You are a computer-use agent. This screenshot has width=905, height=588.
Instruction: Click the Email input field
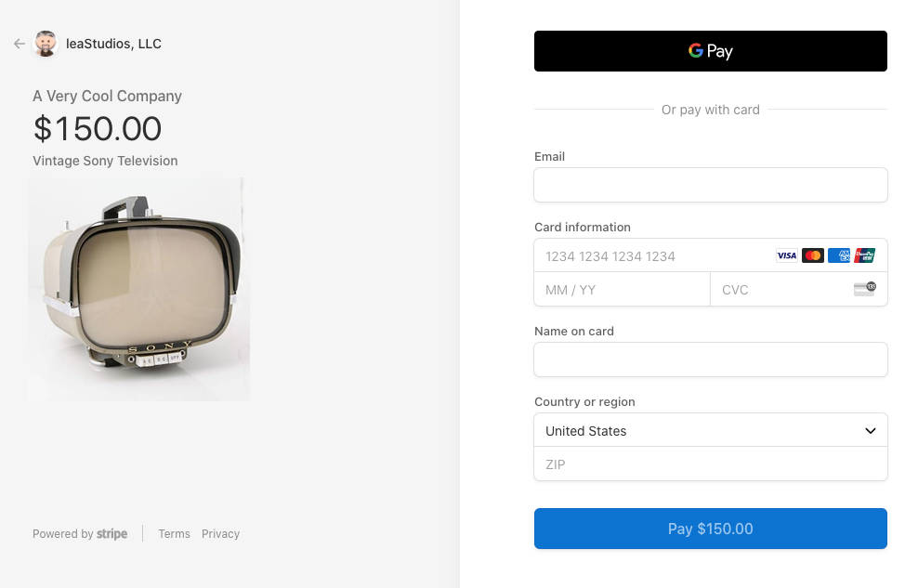(710, 185)
